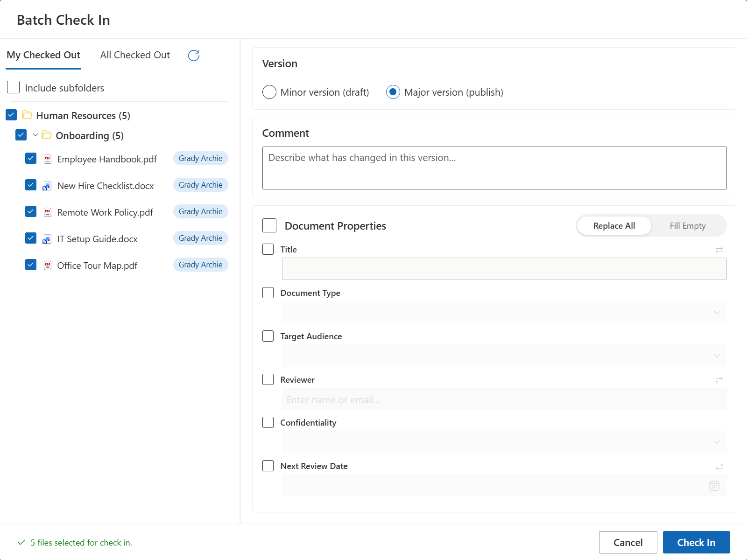Tick the Reviewer property checkbox
The image size is (747, 560).
pyautogui.click(x=268, y=379)
